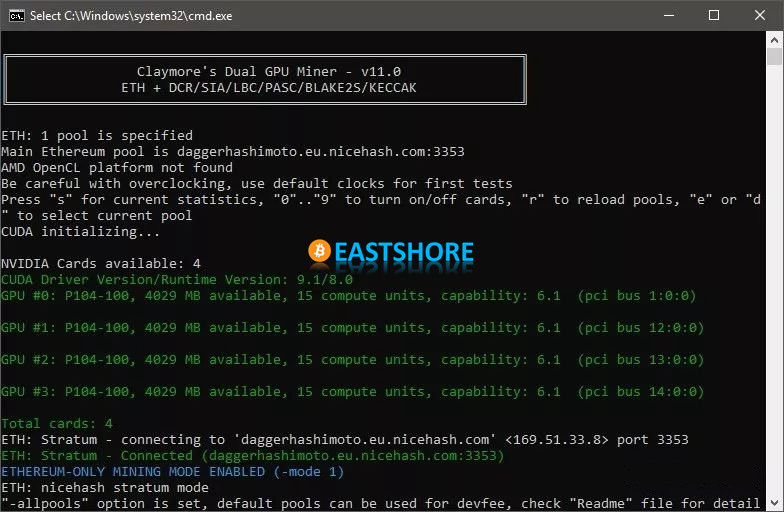The width and height of the screenshot is (784, 512).
Task: Click the cmd.exe icon in title bar
Action: [16, 16]
